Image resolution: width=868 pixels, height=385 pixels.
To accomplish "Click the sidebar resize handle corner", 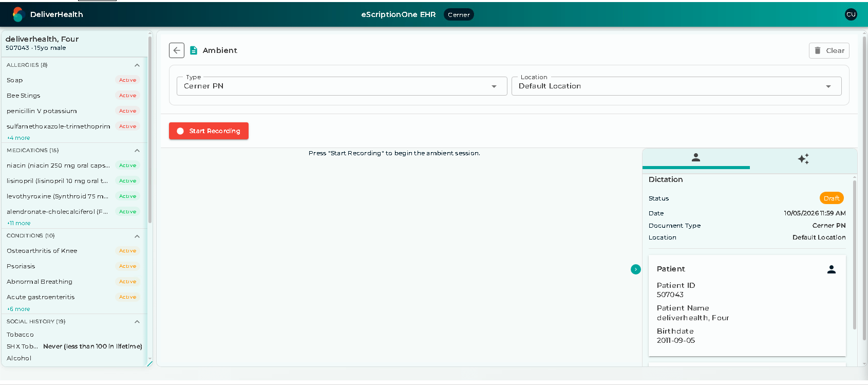I will 150,364.
